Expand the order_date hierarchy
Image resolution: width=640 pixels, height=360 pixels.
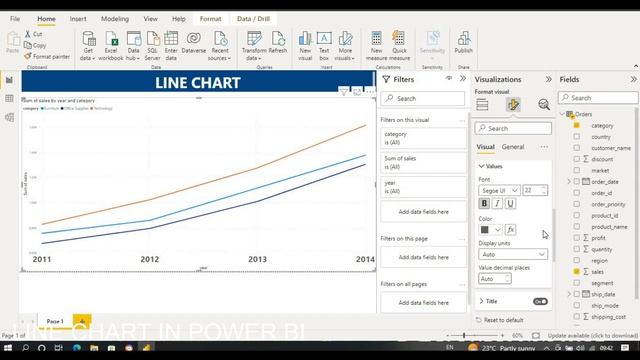(569, 182)
